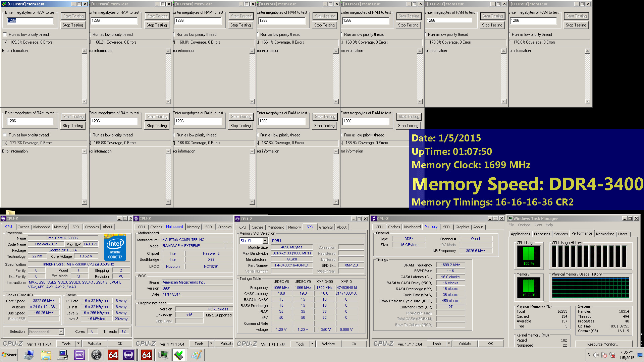Click the megabytes input field showing 1286

[x=30, y=20]
